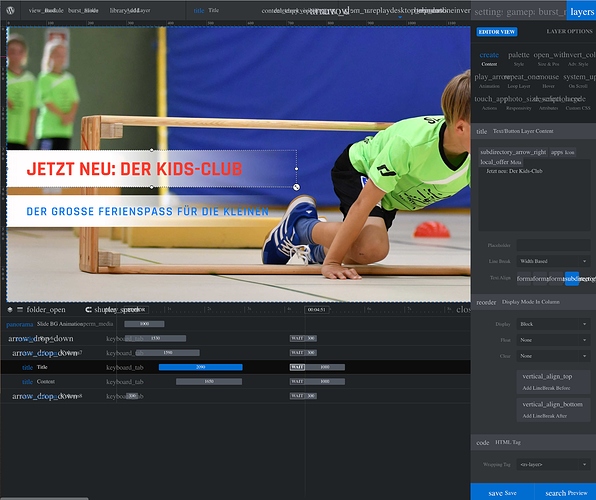Open the Loop Layer settings
The height and width of the screenshot is (500, 596).
518,81
